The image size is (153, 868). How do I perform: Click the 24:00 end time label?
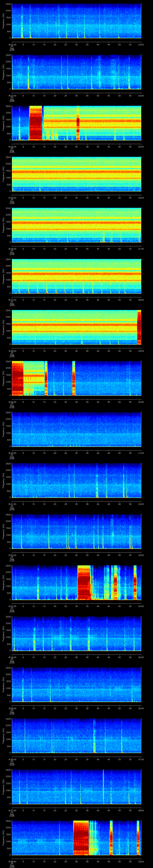click(141, 96)
